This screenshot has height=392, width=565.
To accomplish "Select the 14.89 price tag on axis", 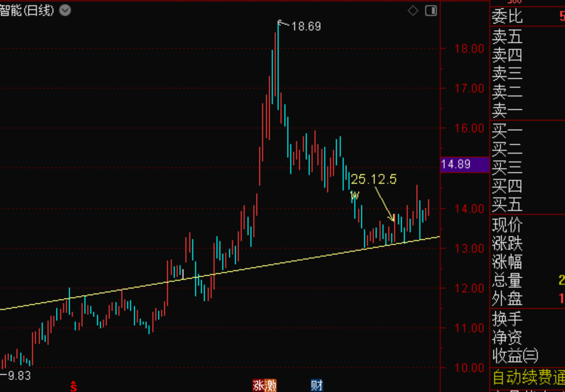I will click(x=465, y=164).
